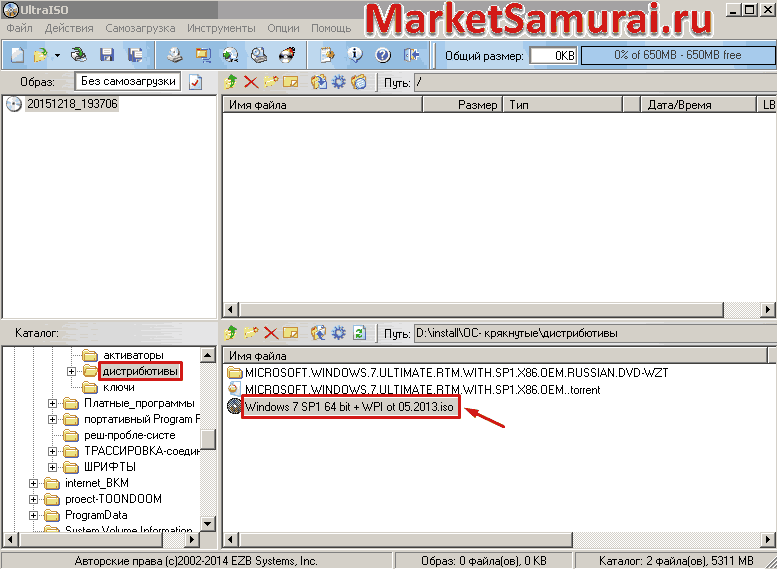This screenshot has height=569, width=777.
Task: Click the Add files icon in the Каталог toolbar
Action: point(318,333)
